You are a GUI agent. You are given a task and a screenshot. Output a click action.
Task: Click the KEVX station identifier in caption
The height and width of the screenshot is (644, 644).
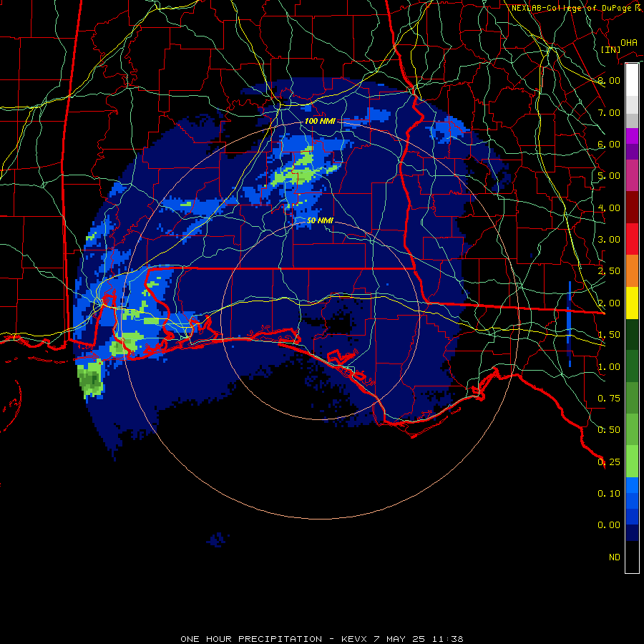pyautogui.click(x=356, y=639)
